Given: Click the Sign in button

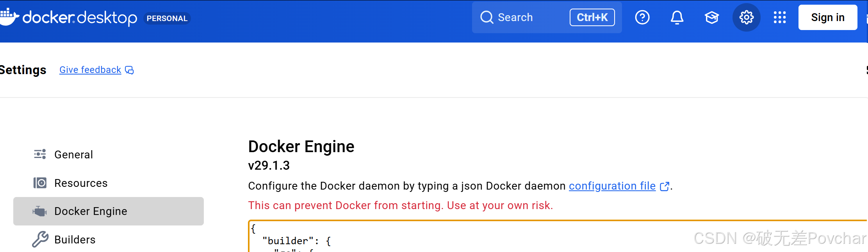Looking at the screenshot, I should (828, 17).
